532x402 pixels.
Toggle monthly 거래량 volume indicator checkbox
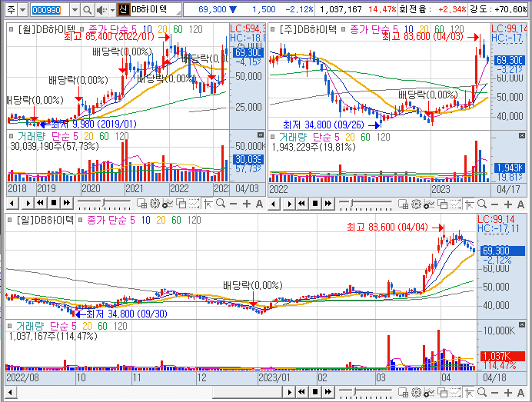coord(11,136)
